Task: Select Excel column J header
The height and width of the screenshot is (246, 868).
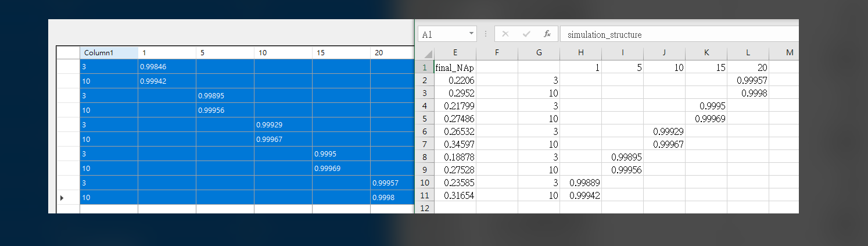Action: point(664,53)
